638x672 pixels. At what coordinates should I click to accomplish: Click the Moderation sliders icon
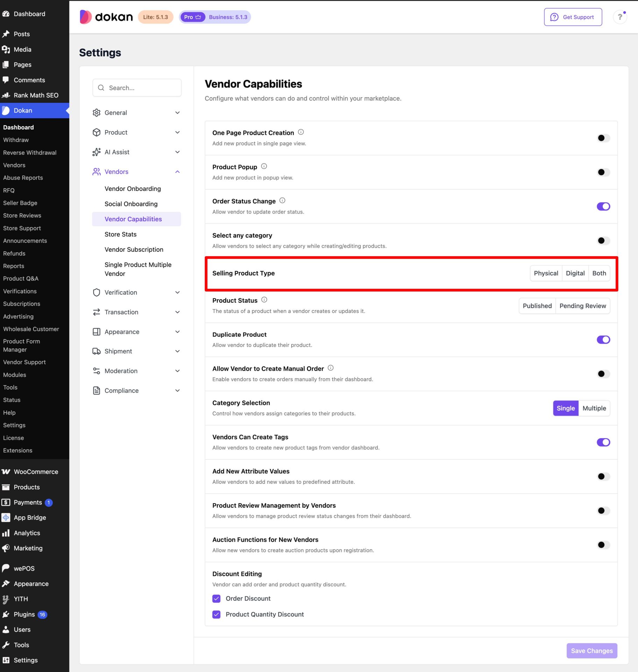click(x=97, y=371)
